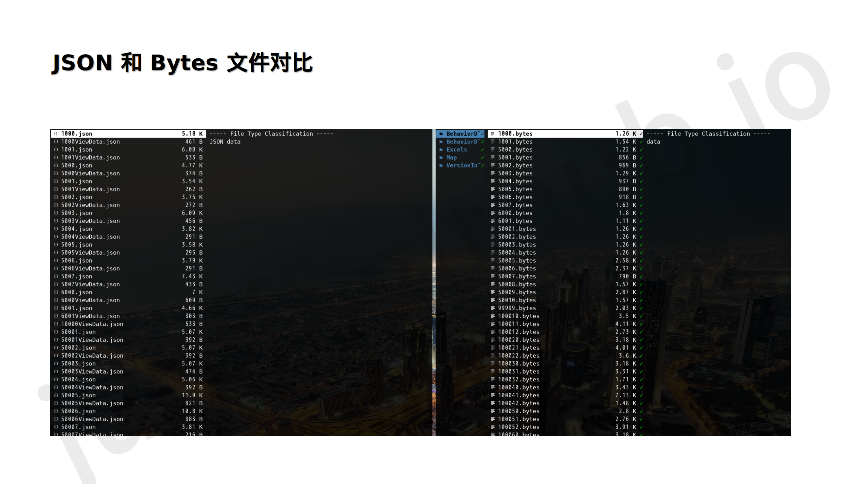868x484 pixels.
Task: Click the folder icon next to Map
Action: pos(441,158)
